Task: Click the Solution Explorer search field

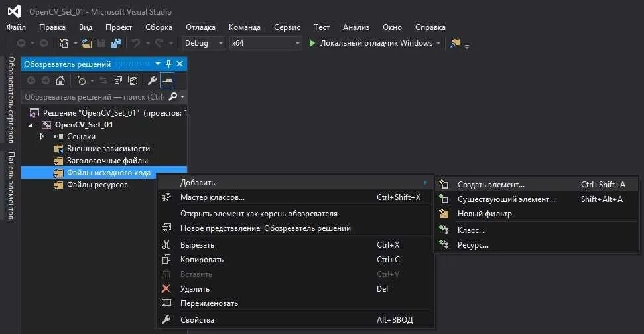Action: point(96,97)
